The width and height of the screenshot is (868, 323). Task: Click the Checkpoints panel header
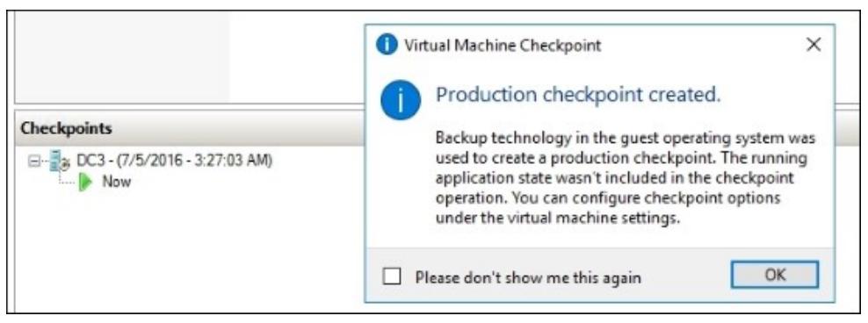tap(67, 128)
